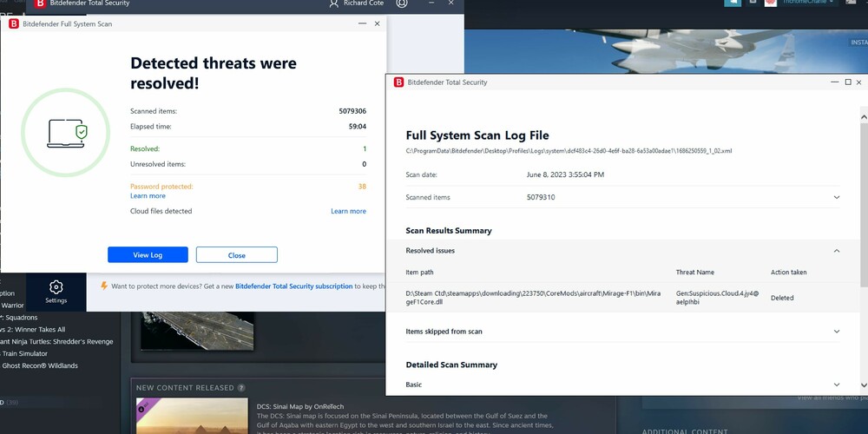
Task: Click the log window scroll down arrow
Action: (864, 385)
